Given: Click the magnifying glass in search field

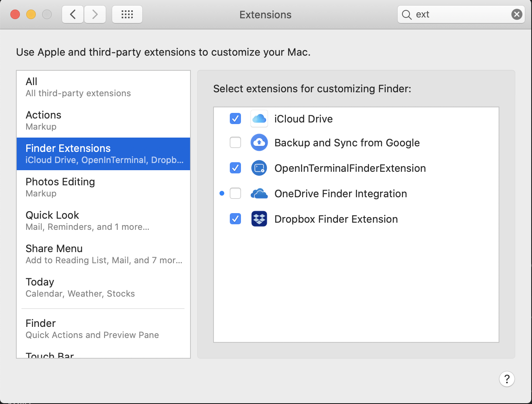Looking at the screenshot, I should coord(406,14).
